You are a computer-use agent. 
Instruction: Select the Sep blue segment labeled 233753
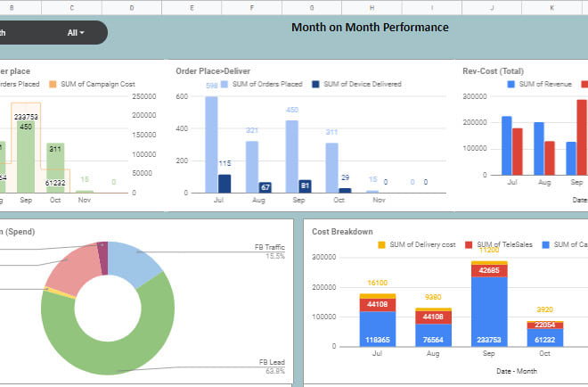(489, 311)
